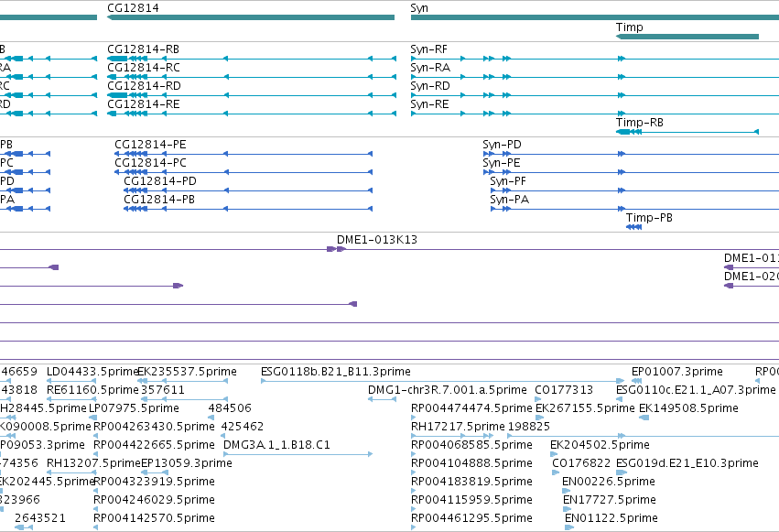Click the CO176822 feature label

point(581,463)
